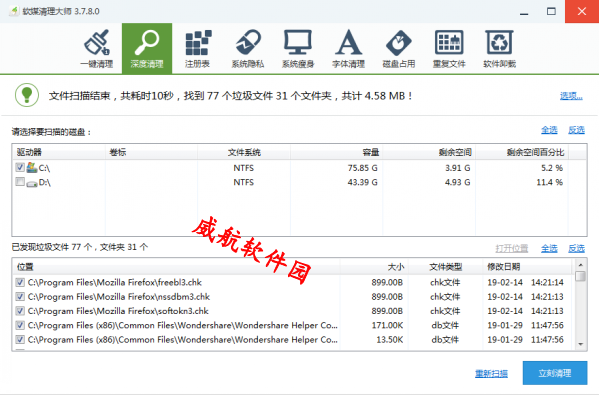Sort files by 大小 column header
The height and width of the screenshot is (395, 599).
(374, 267)
